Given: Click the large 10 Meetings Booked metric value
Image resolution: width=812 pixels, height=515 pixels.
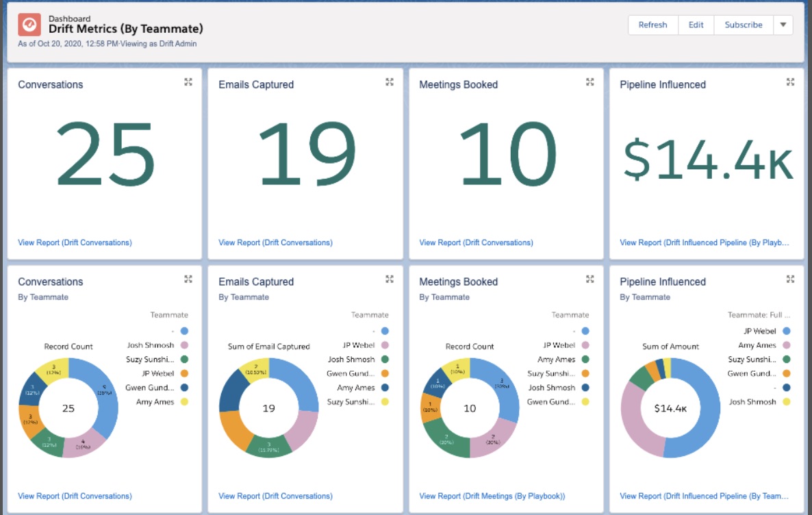Looking at the screenshot, I should (507, 154).
